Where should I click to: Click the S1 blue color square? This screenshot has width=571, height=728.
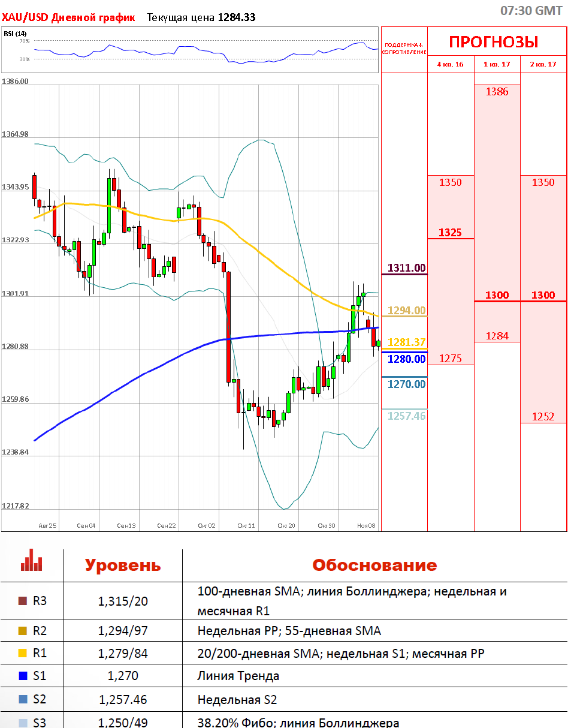(x=23, y=676)
